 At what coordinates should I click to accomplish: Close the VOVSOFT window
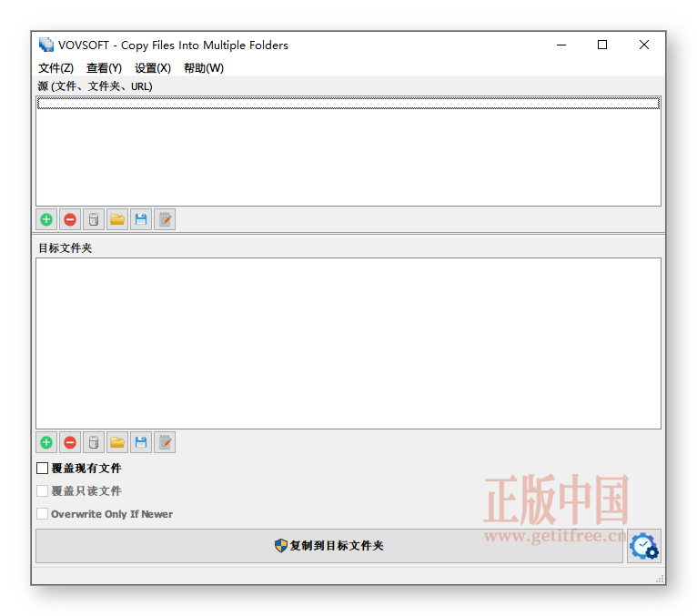click(644, 45)
